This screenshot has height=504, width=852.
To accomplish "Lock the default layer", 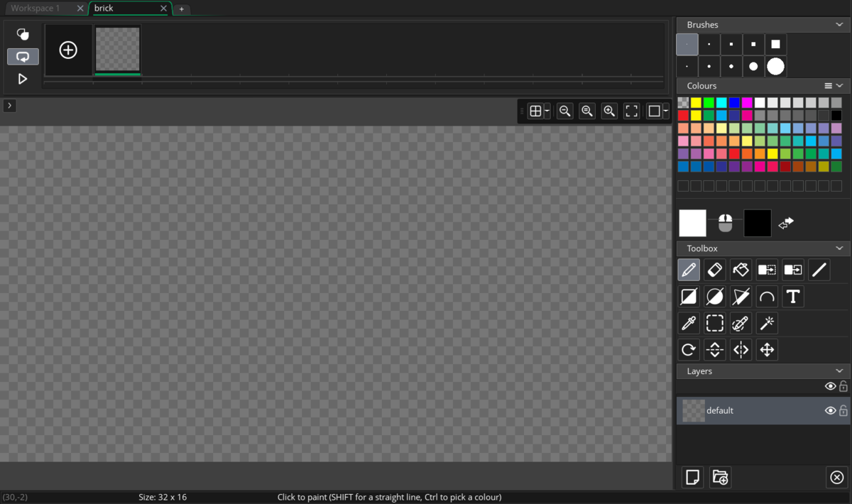I will point(843,410).
